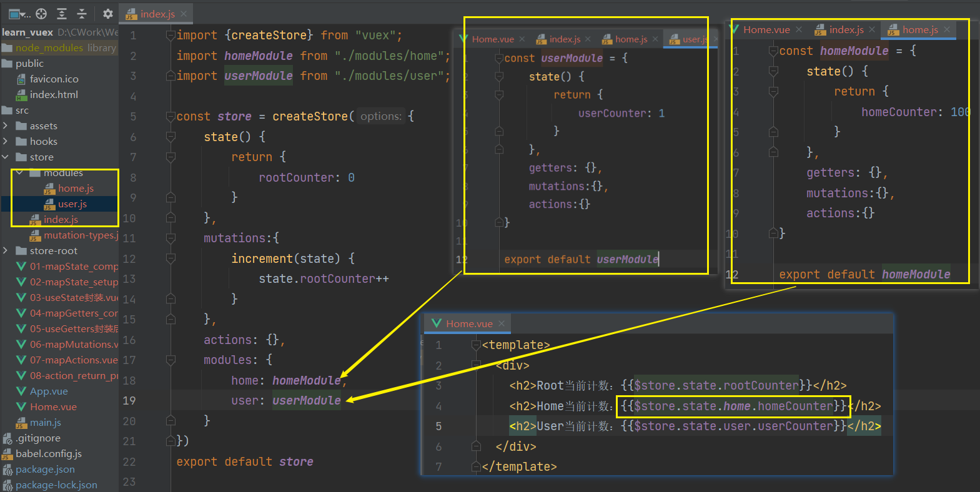Expand the hooks folder chevron

6,142
